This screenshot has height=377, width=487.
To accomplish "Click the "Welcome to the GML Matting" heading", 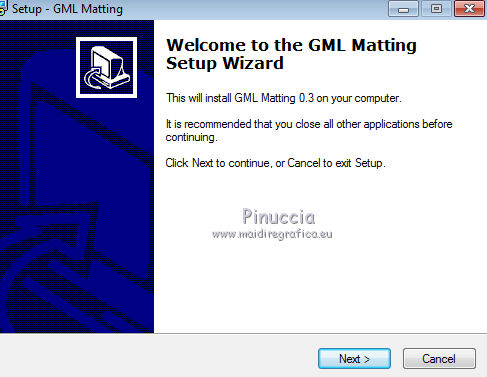I will tap(291, 45).
